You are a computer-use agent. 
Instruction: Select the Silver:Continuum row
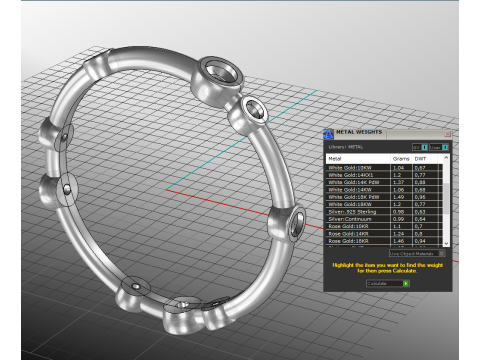[x=384, y=219]
